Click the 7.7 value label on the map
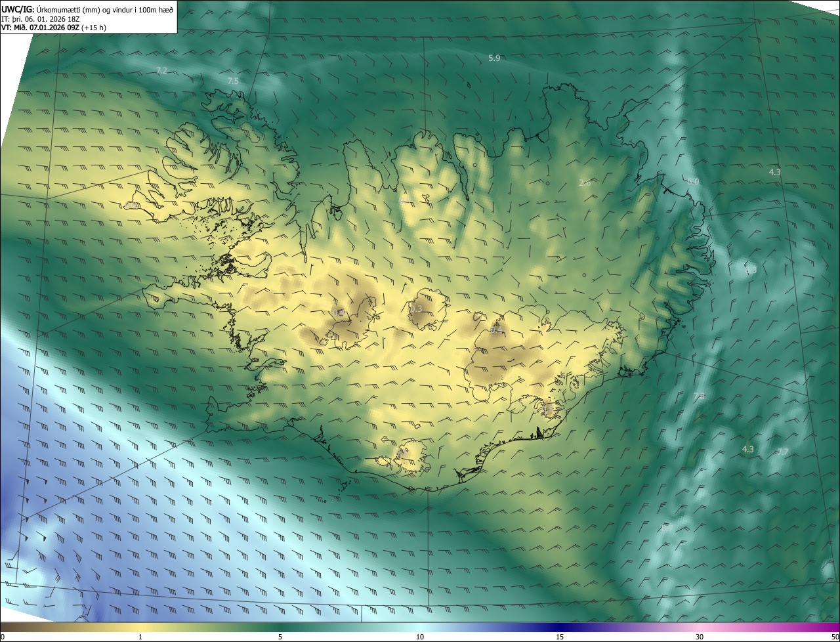The height and width of the screenshot is (642, 840). click(x=782, y=452)
